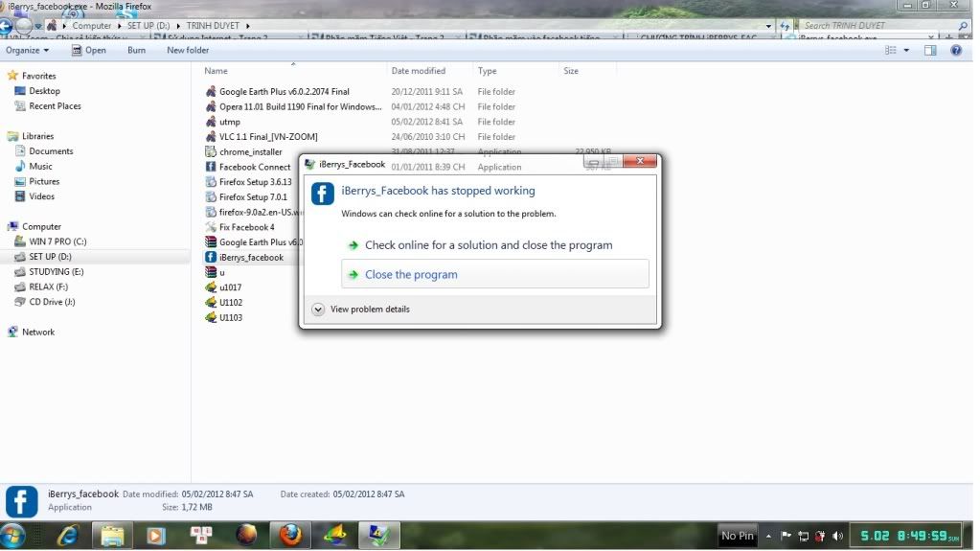Click the Fix Facebook 4 file icon
980x551 pixels.
(211, 227)
